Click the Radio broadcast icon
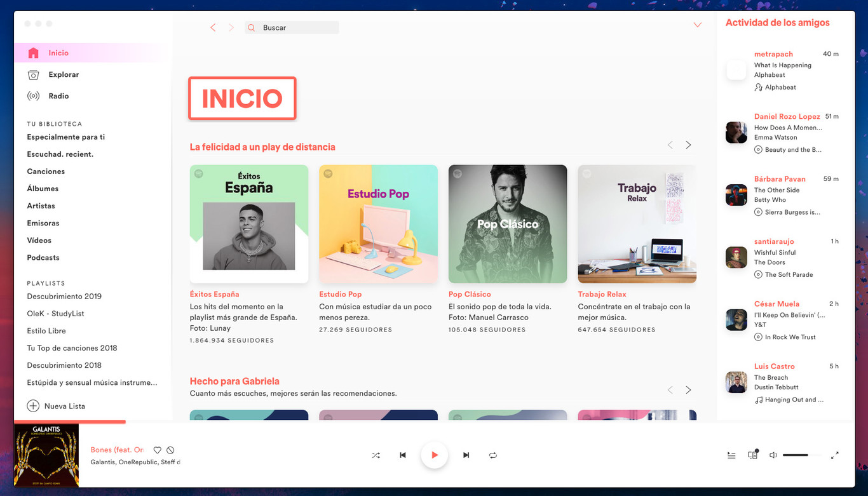Screen dimensions: 868x496 pos(33,96)
